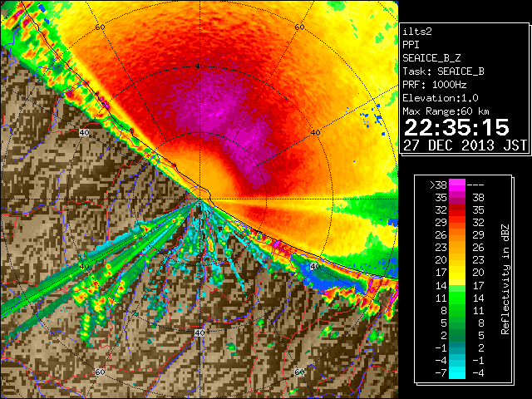This screenshot has width=532, height=399.
Task: Click the 'PRF: 1000Hz' value
Action: click(435, 85)
